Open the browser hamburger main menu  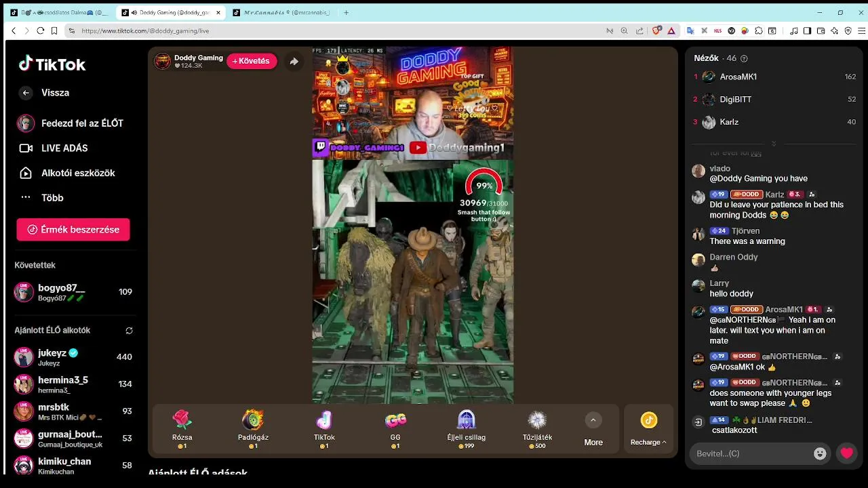(x=862, y=30)
